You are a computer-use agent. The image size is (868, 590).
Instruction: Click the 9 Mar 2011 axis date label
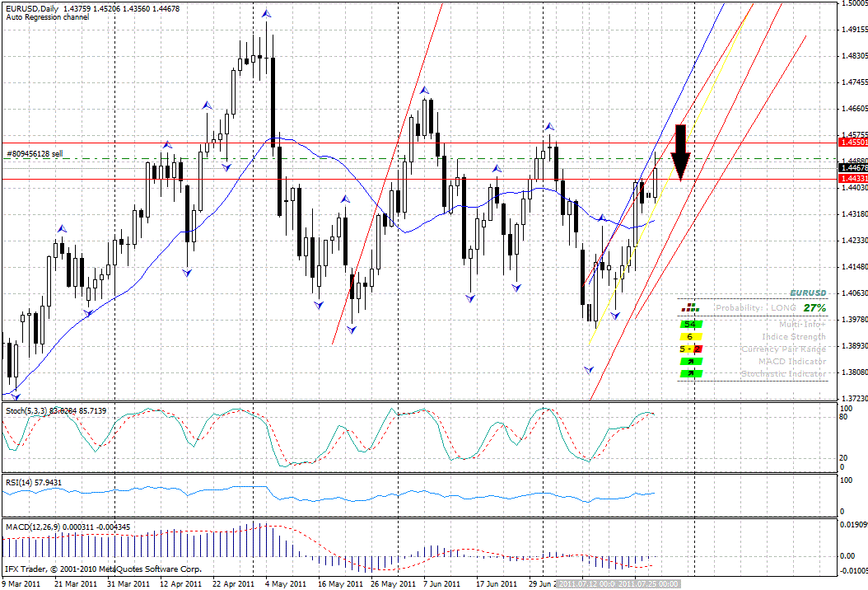(x=22, y=582)
